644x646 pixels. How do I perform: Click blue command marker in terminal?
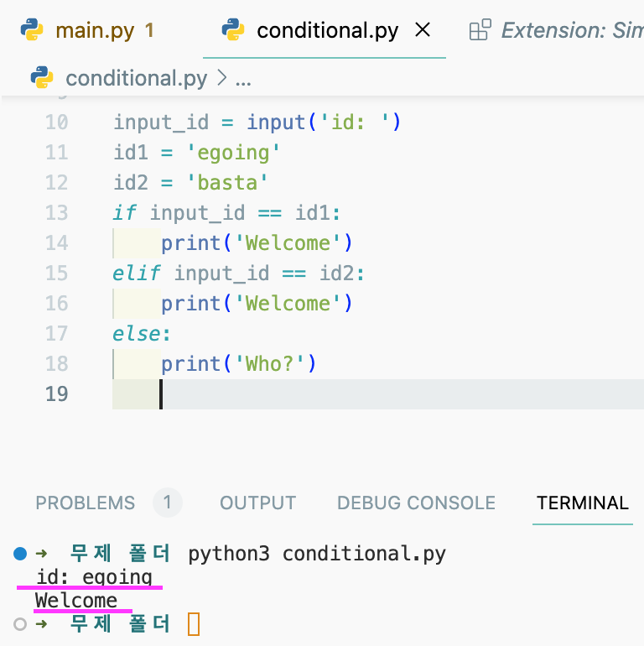pos(20,554)
